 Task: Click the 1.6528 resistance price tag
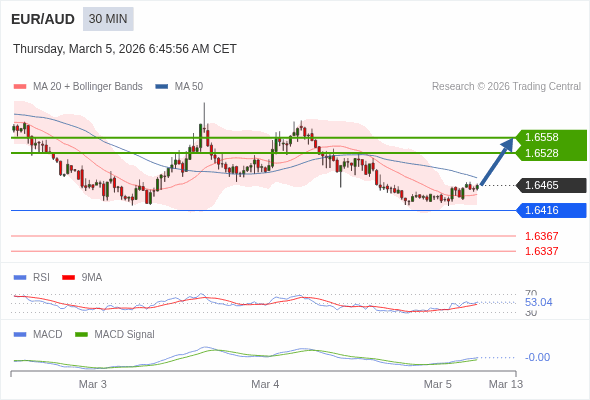point(551,153)
